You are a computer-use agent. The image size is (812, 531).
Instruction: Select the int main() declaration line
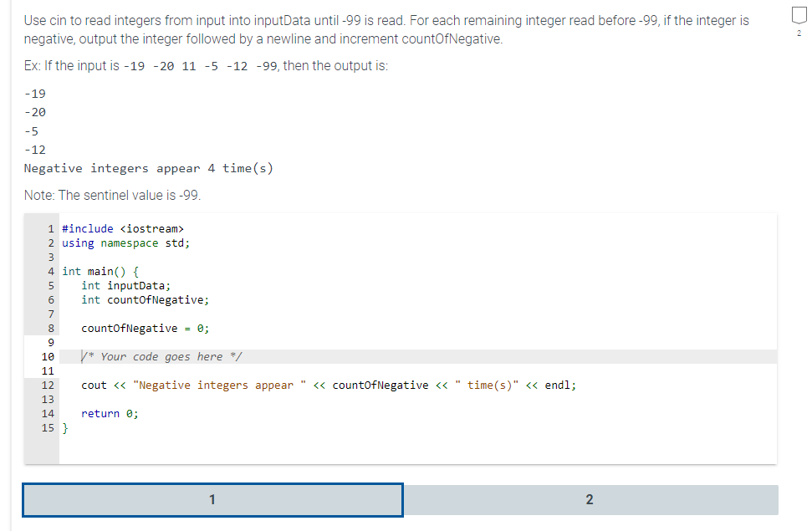tap(98, 271)
